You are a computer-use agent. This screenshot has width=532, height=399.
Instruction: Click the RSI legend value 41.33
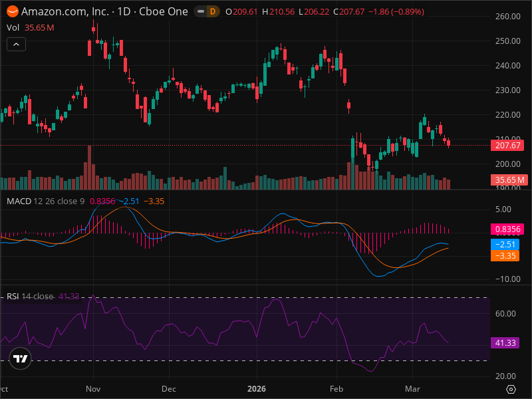(x=68, y=297)
